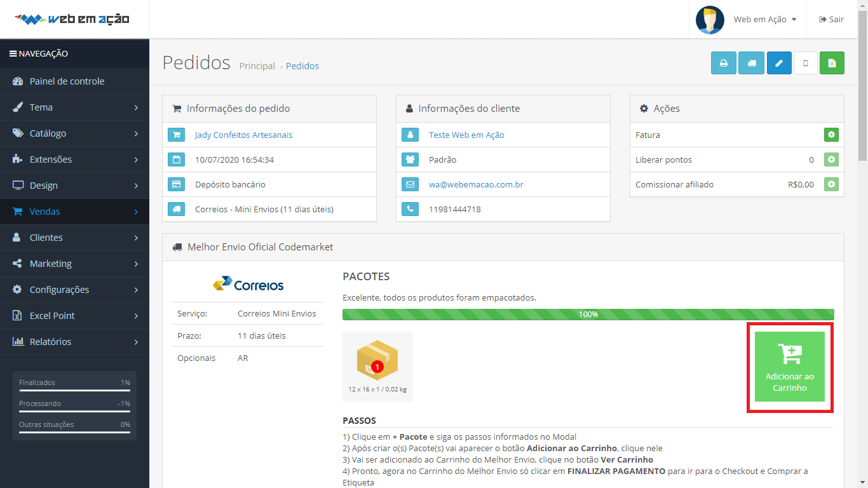
Task: Click the AR opcionais value
Action: [x=243, y=358]
